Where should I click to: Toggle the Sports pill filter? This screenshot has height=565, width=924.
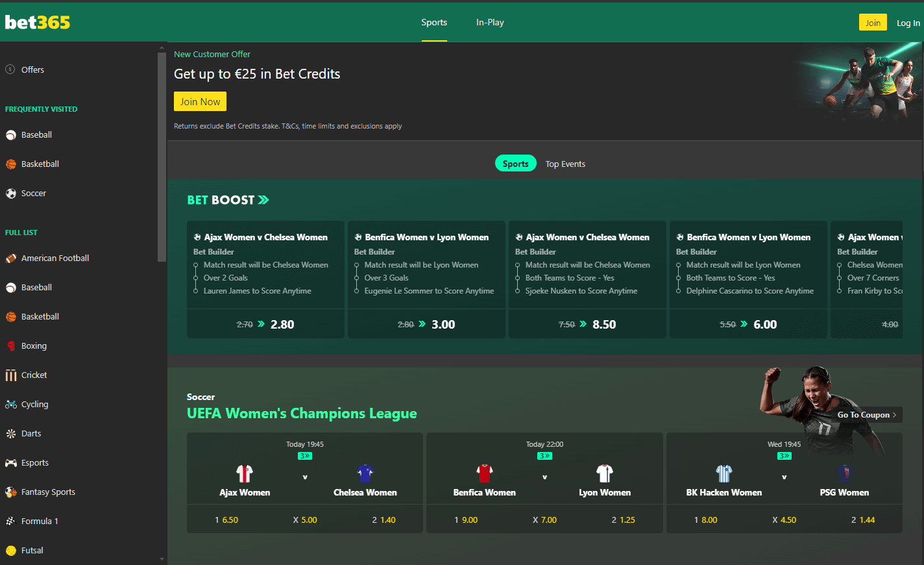tap(515, 164)
